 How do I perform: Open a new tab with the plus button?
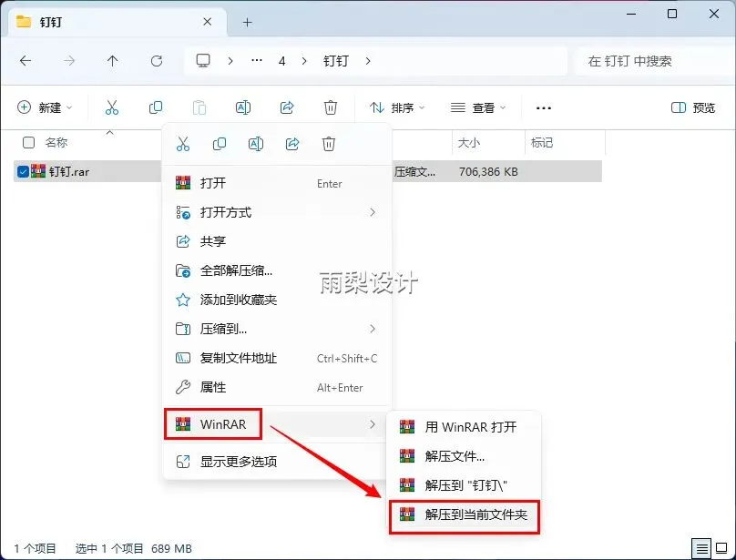point(248,22)
